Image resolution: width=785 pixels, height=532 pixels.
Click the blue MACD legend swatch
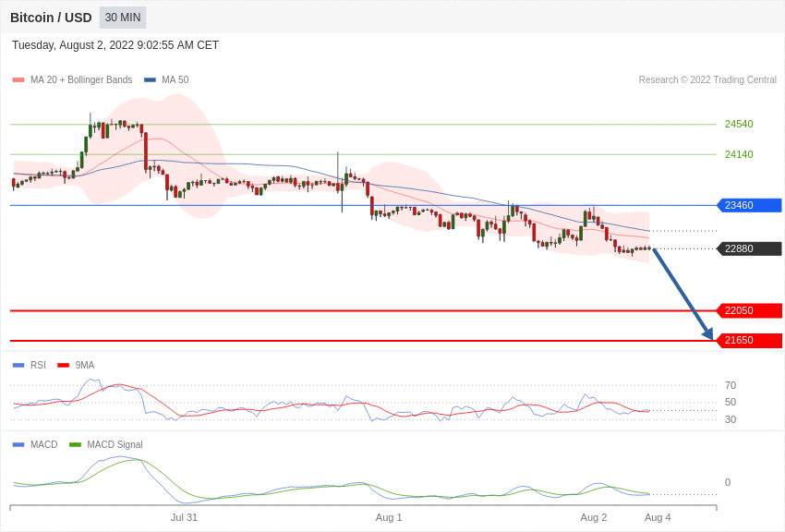click(18, 444)
